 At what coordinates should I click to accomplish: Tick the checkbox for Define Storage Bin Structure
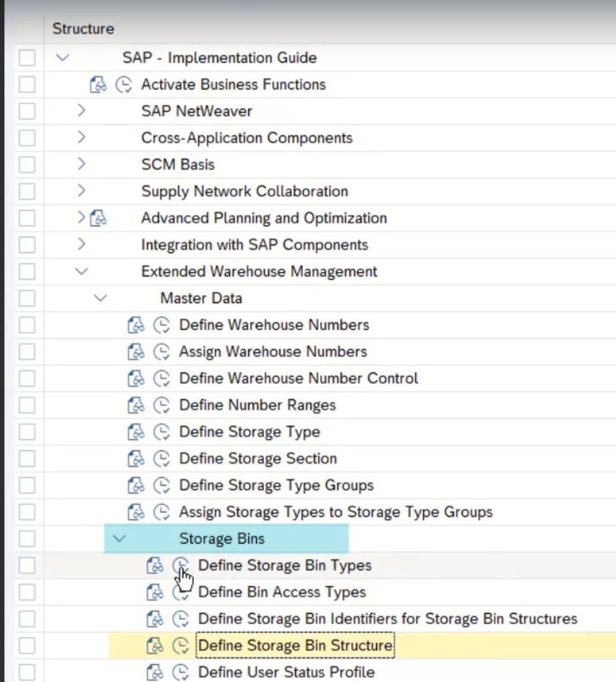pos(27,645)
